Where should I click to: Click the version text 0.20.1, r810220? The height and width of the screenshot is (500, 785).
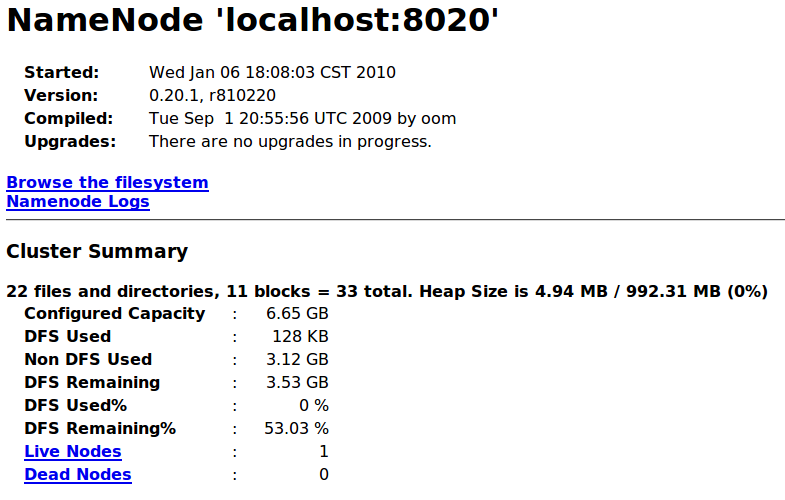coord(212,96)
